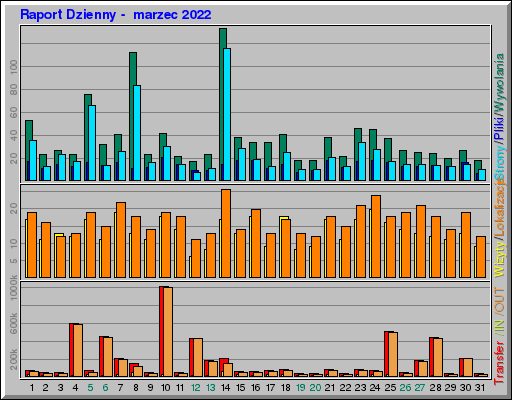Click the Wywolania legend label
The height and width of the screenshot is (400, 512).
pos(500,82)
